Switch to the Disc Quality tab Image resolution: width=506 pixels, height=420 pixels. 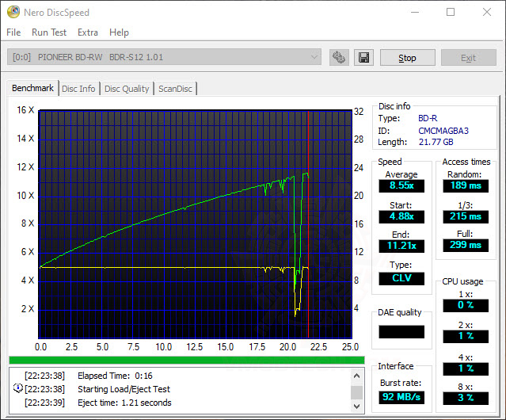tap(127, 89)
